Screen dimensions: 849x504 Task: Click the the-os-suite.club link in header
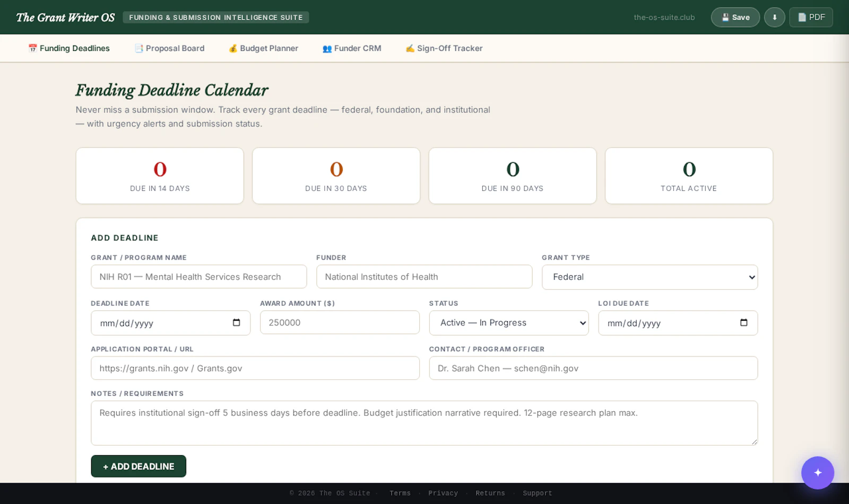point(664,18)
